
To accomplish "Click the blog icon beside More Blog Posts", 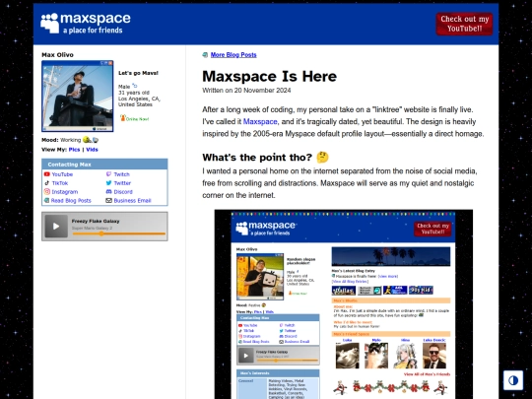I will click(x=205, y=54).
